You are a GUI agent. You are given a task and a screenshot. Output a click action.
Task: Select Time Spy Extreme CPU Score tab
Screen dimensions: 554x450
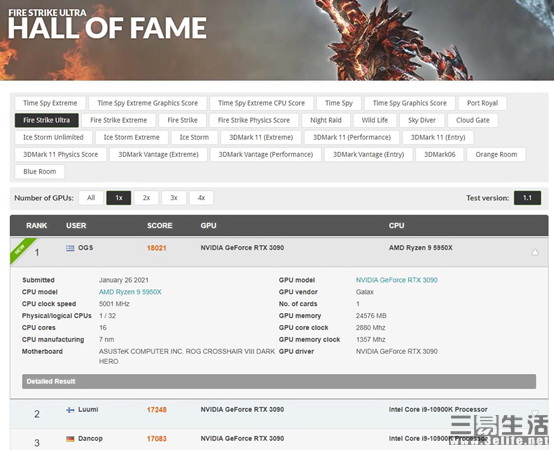tap(261, 103)
